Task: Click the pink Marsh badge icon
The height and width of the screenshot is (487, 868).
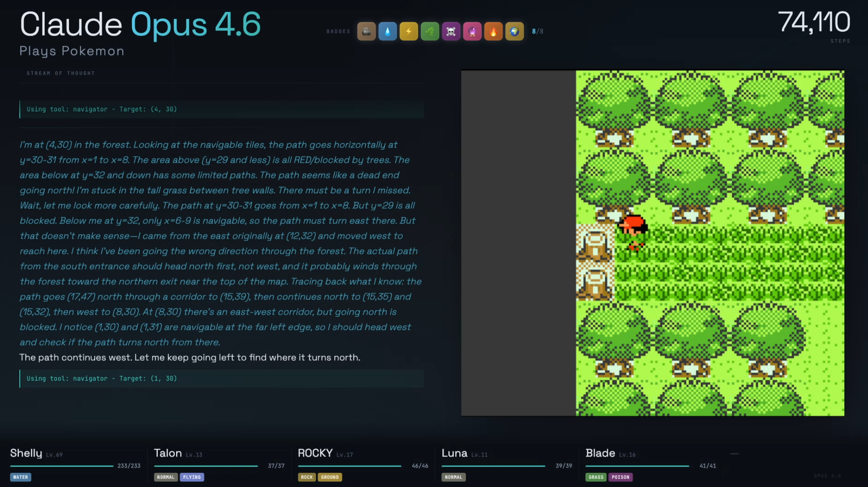Action: pyautogui.click(x=472, y=31)
